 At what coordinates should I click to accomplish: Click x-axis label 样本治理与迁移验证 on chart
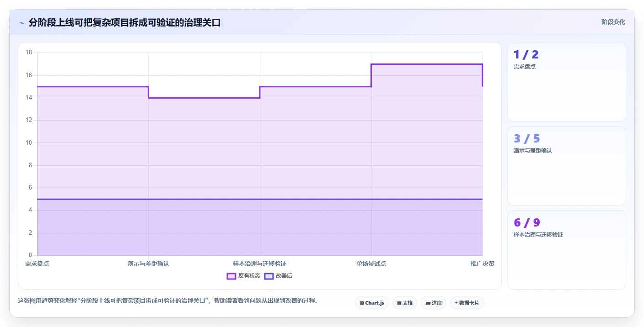260,264
